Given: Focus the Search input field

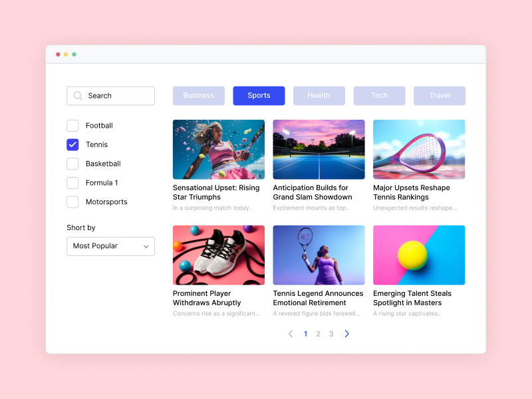Looking at the screenshot, I should [118, 96].
